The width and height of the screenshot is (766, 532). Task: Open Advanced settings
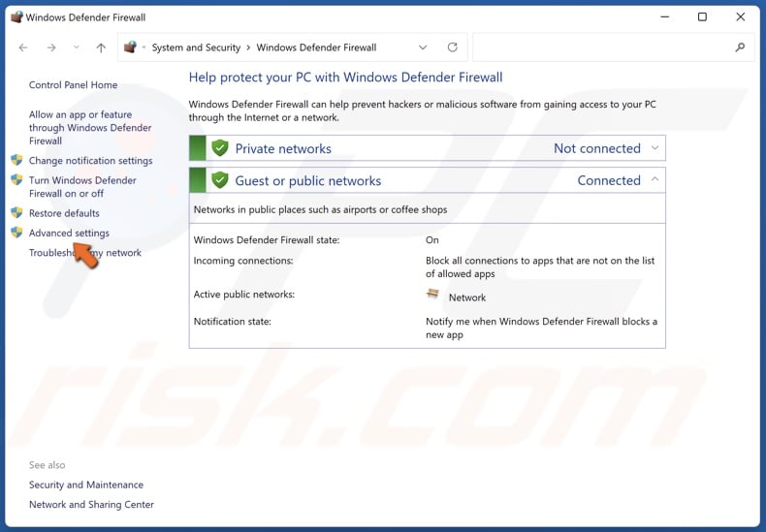(69, 233)
